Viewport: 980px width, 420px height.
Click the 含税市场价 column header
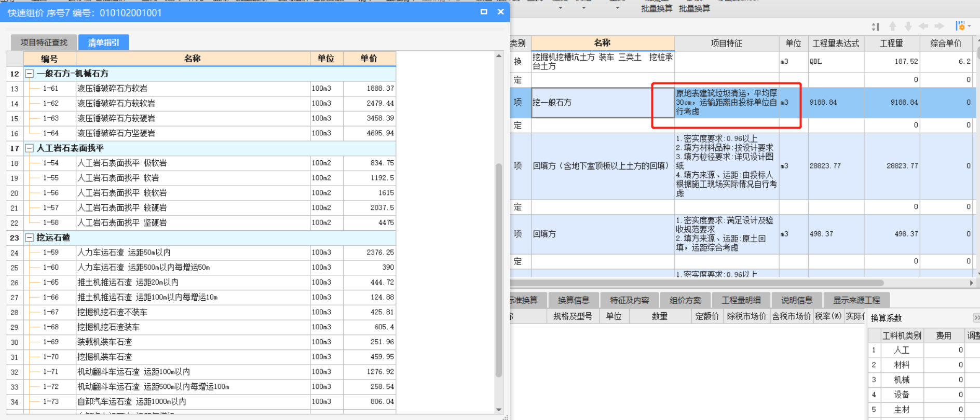click(791, 316)
